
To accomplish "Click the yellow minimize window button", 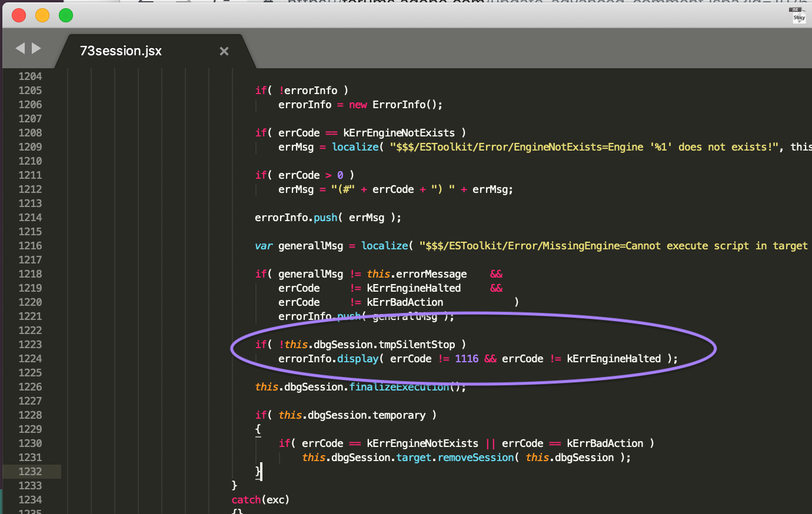I will click(42, 15).
